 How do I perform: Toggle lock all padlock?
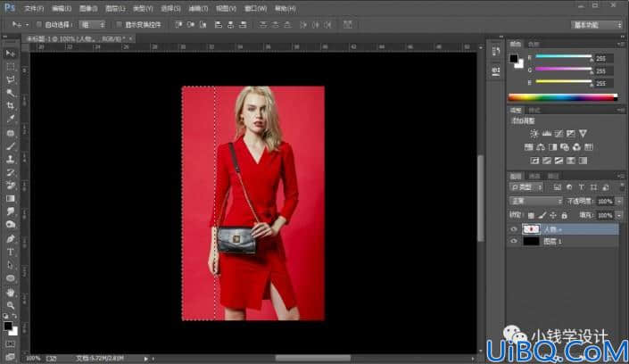565,216
